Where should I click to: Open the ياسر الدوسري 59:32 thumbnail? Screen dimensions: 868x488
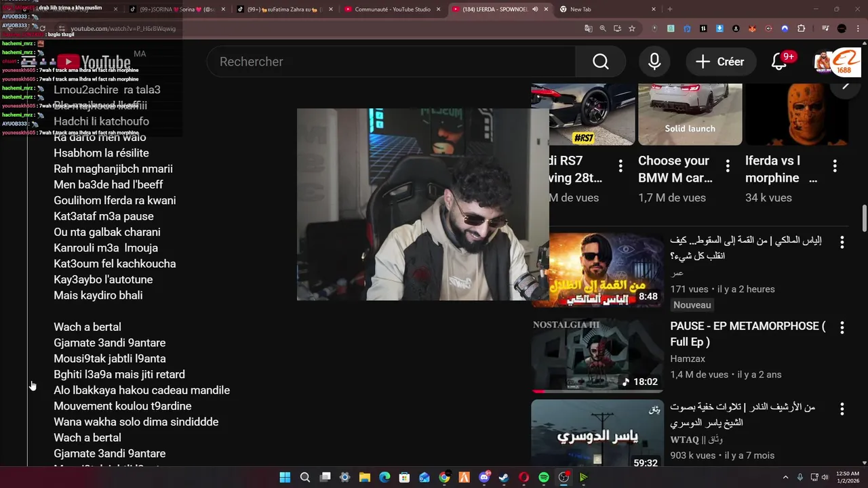click(x=597, y=433)
